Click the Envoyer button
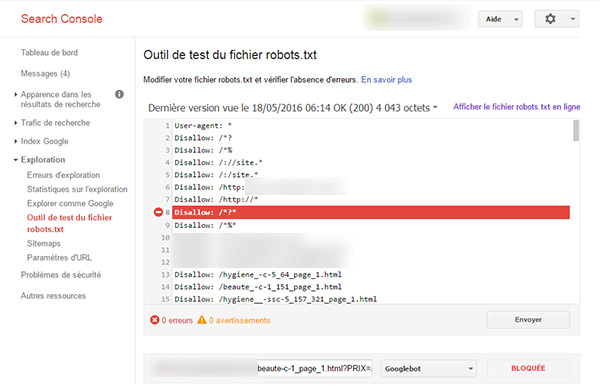This screenshot has width=600, height=386. click(528, 319)
